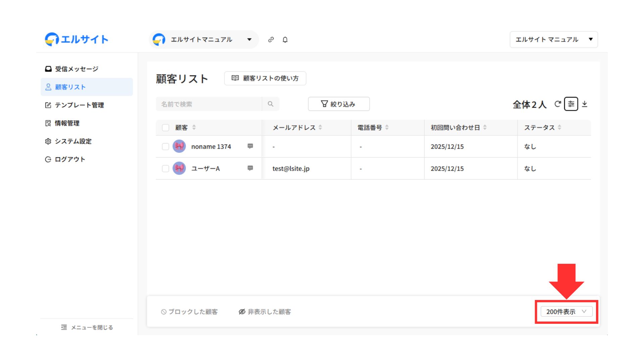Open chat icon for ユーザーA
The width and height of the screenshot is (644, 362).
[250, 168]
